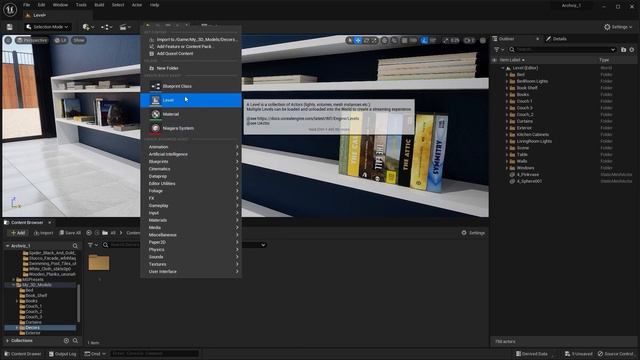Click the Outliner add folder icon
The width and height of the screenshot is (640, 360).
(623, 49)
